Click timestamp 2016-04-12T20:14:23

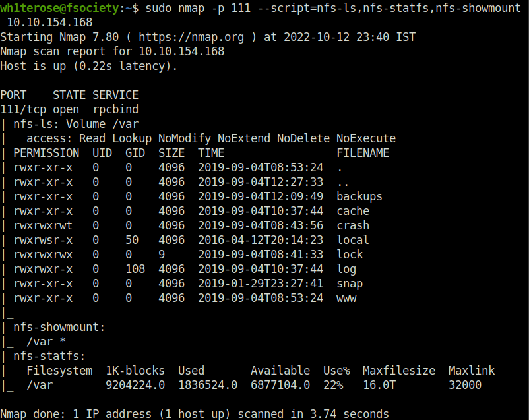pyautogui.click(x=261, y=240)
